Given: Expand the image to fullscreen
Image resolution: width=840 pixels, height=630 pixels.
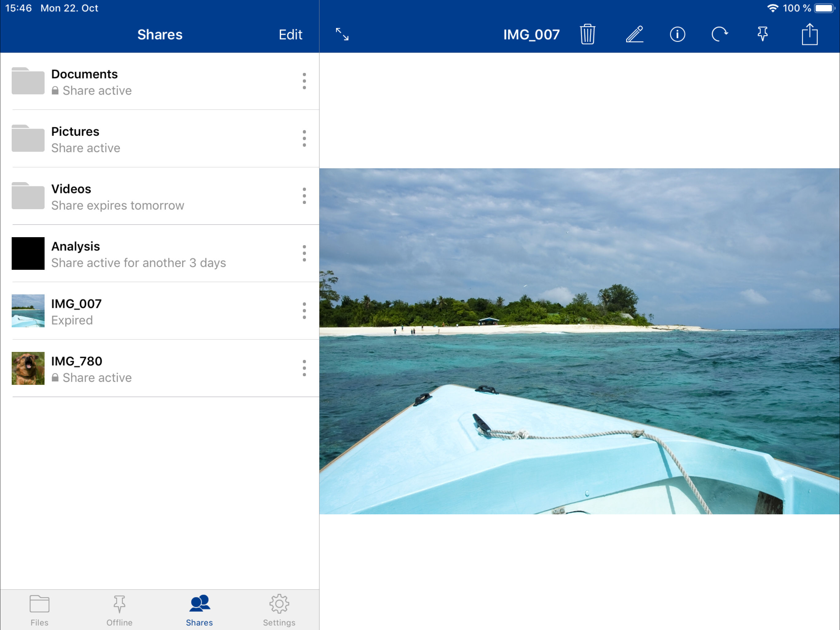Looking at the screenshot, I should pos(342,34).
